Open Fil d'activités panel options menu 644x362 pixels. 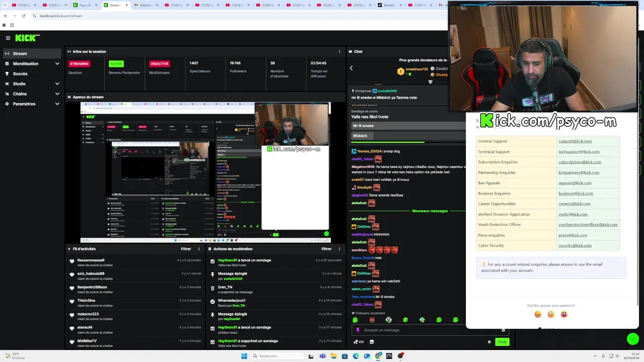pos(199,249)
